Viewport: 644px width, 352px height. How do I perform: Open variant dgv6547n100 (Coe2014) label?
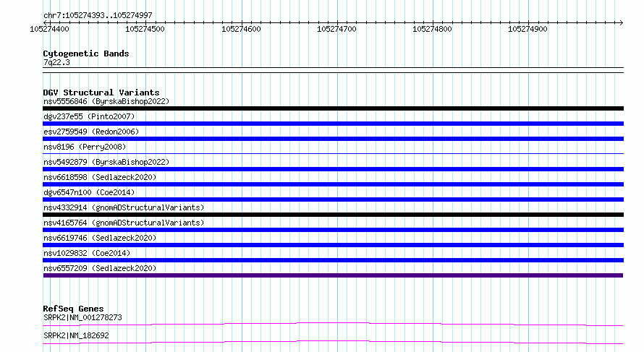point(89,192)
